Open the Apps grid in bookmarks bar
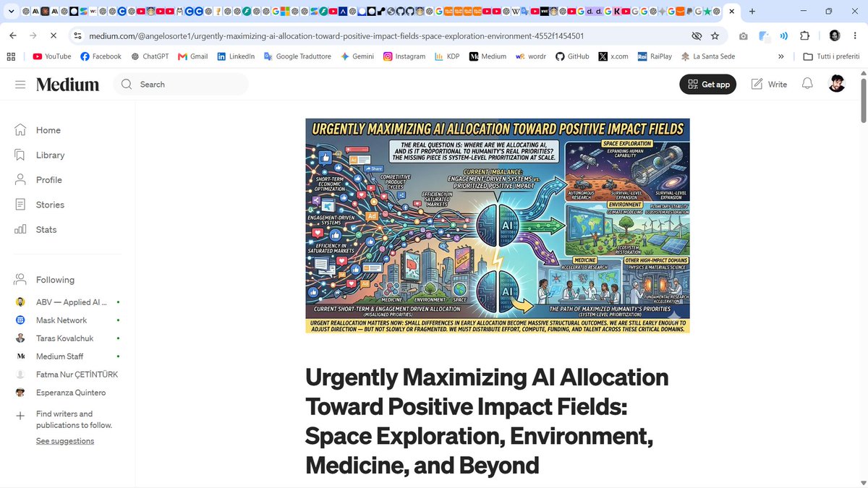 10,56
